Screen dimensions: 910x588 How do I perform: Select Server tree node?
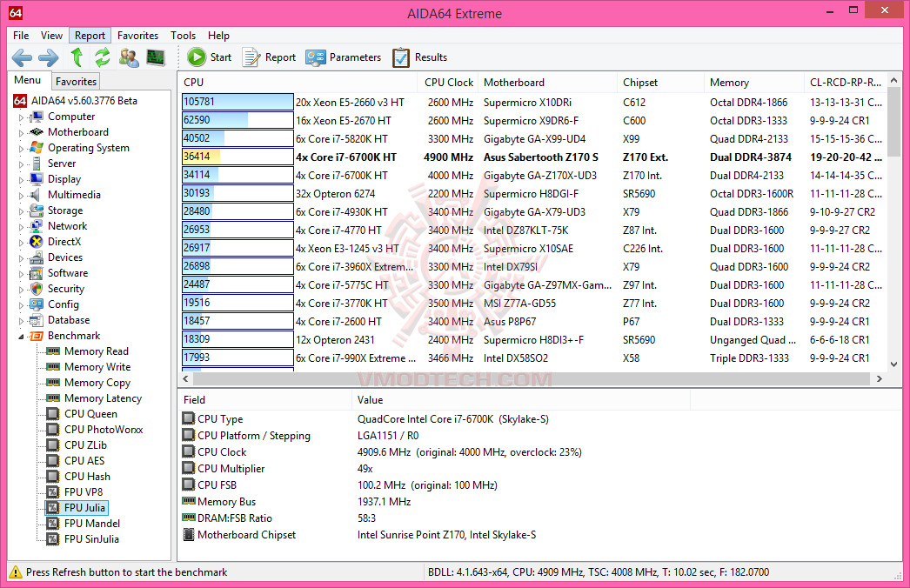tap(62, 164)
